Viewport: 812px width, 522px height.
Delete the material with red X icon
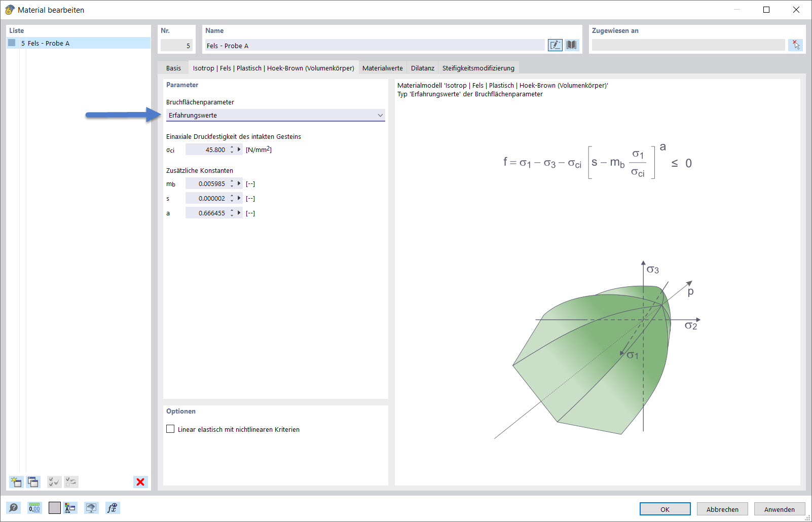click(140, 482)
